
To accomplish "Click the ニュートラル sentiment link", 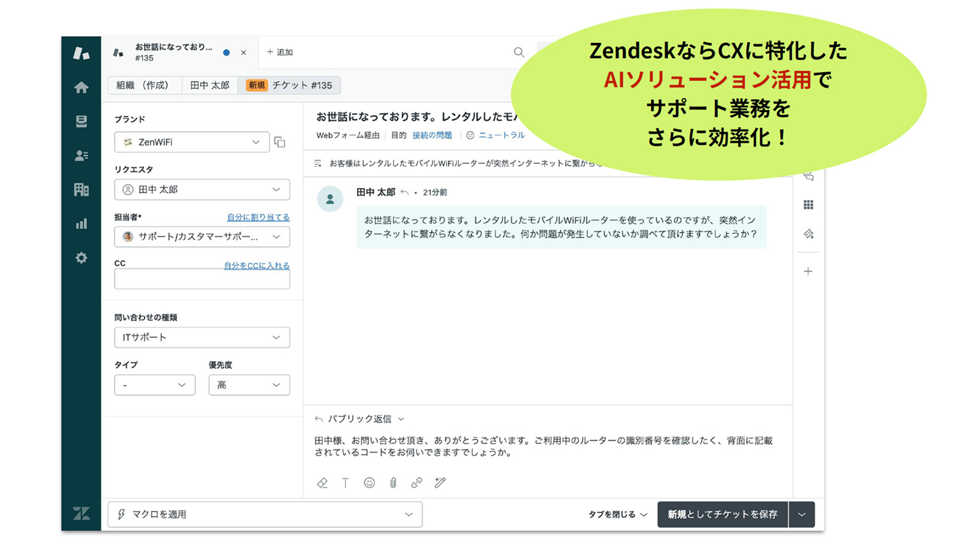I will click(x=502, y=135).
